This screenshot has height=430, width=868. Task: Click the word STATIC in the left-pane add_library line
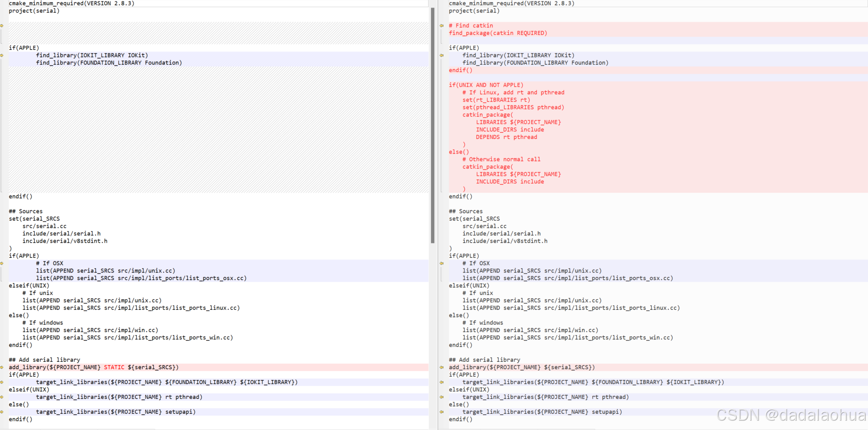coord(114,367)
